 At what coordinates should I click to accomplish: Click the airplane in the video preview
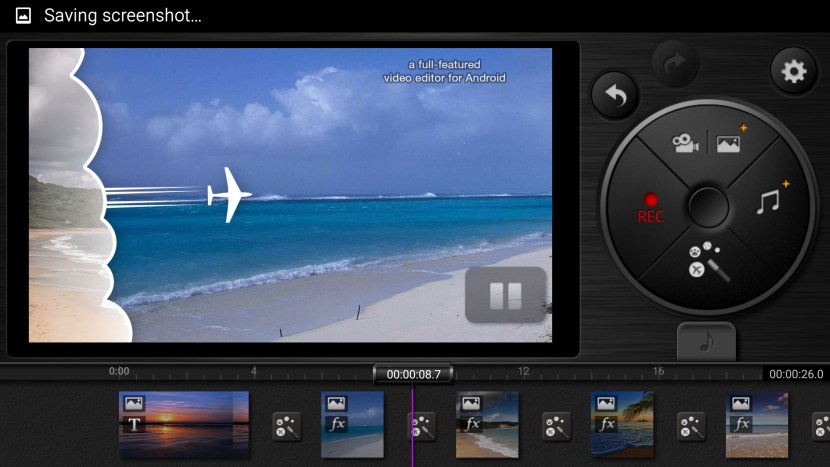[x=228, y=194]
